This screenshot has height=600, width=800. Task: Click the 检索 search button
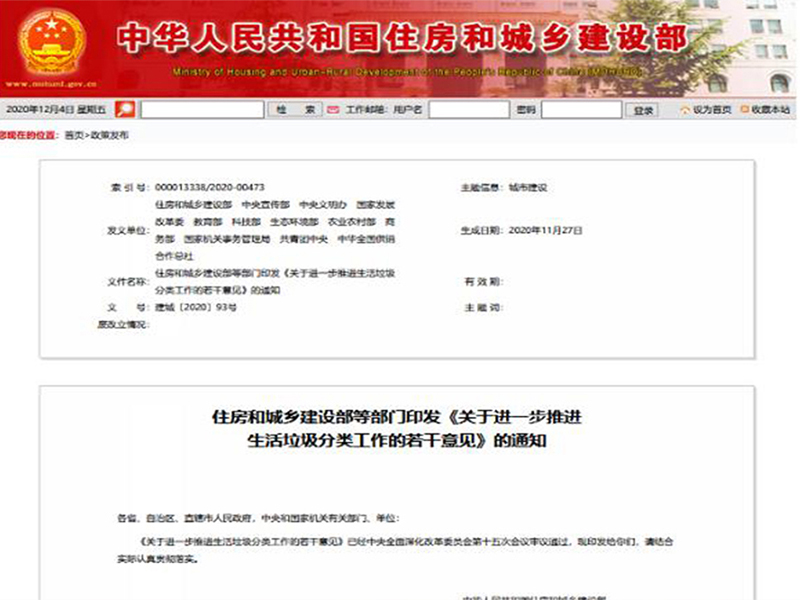click(295, 110)
